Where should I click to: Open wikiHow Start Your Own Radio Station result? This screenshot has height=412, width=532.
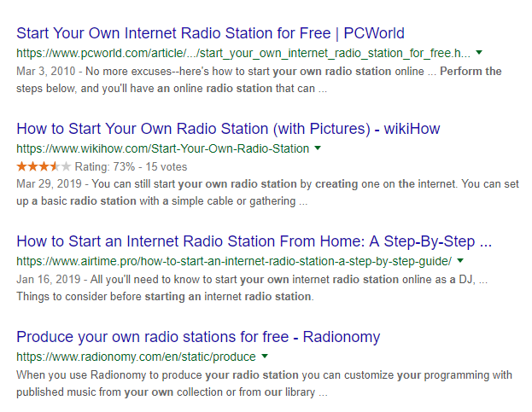pos(228,129)
